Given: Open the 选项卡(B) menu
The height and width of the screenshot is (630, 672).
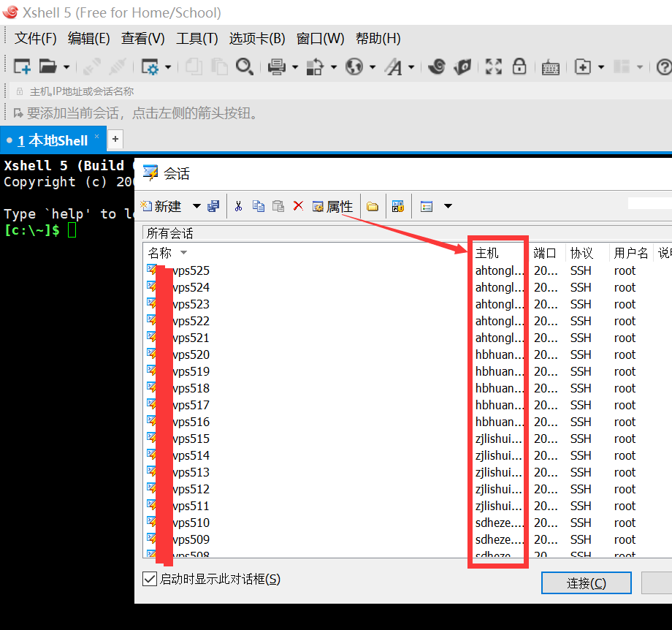Looking at the screenshot, I should (256, 39).
